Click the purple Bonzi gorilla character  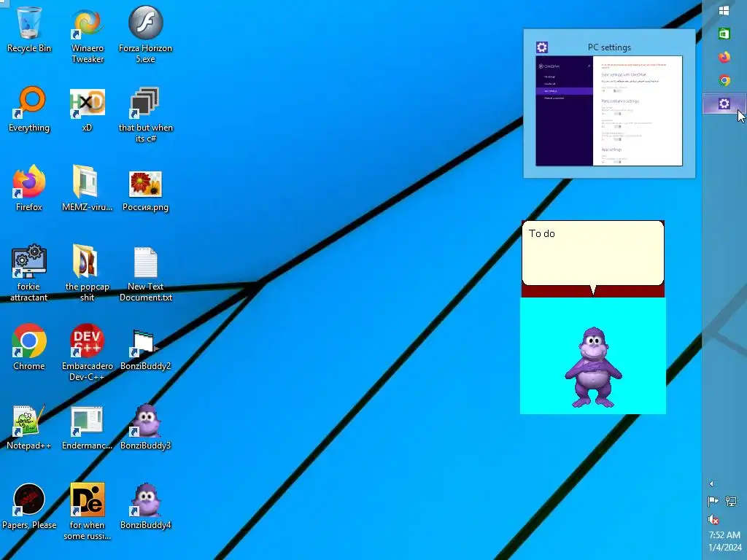(593, 367)
